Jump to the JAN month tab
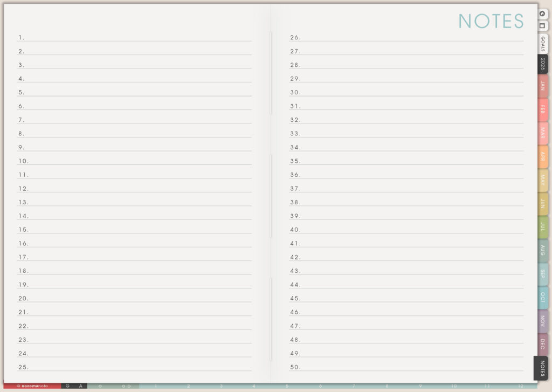 (x=542, y=86)
